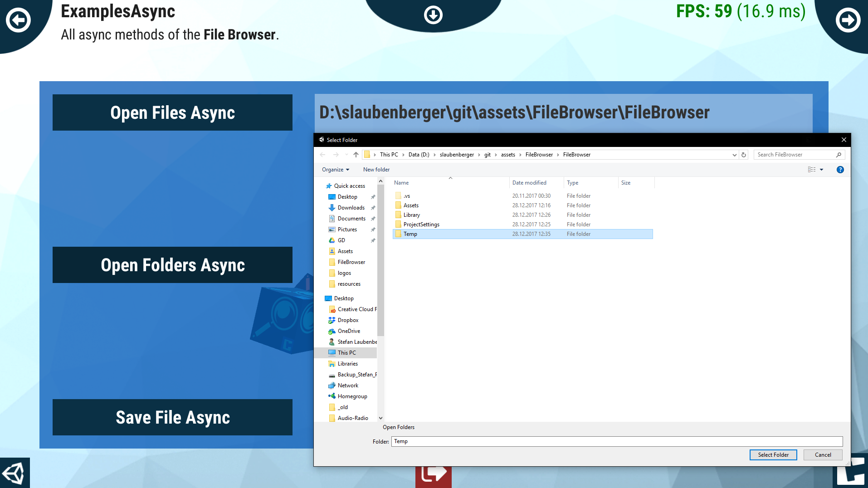
Task: Refresh the folder address bar
Action: pos(744,155)
